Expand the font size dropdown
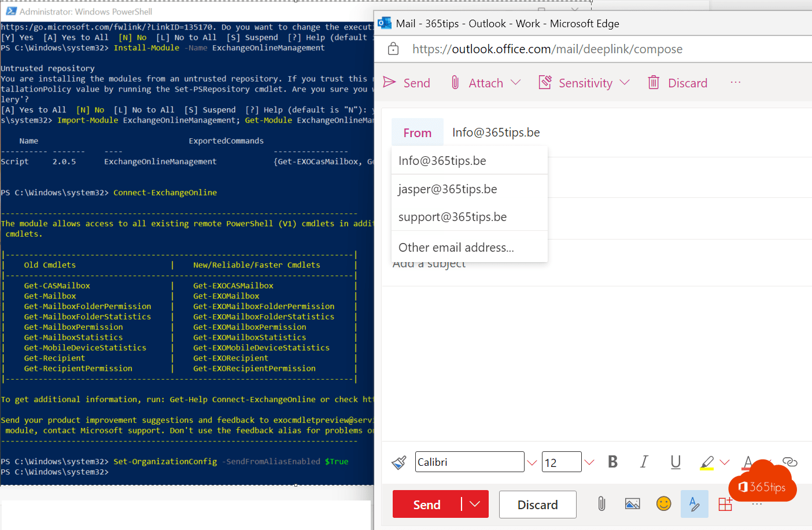 pyautogui.click(x=589, y=462)
